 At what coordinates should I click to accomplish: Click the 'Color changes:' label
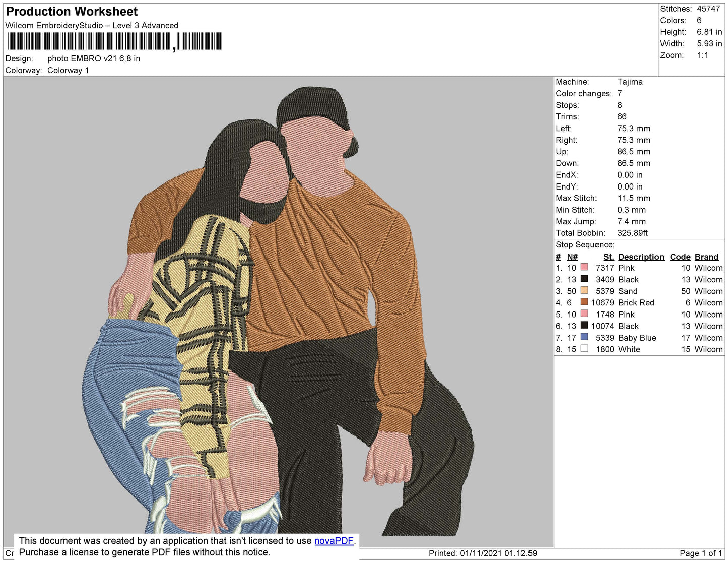click(583, 94)
